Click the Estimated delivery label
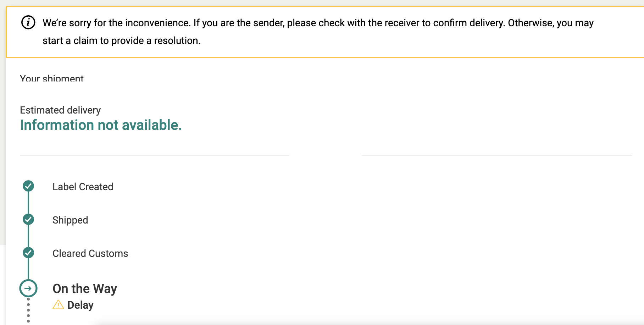The image size is (644, 325). [x=60, y=110]
